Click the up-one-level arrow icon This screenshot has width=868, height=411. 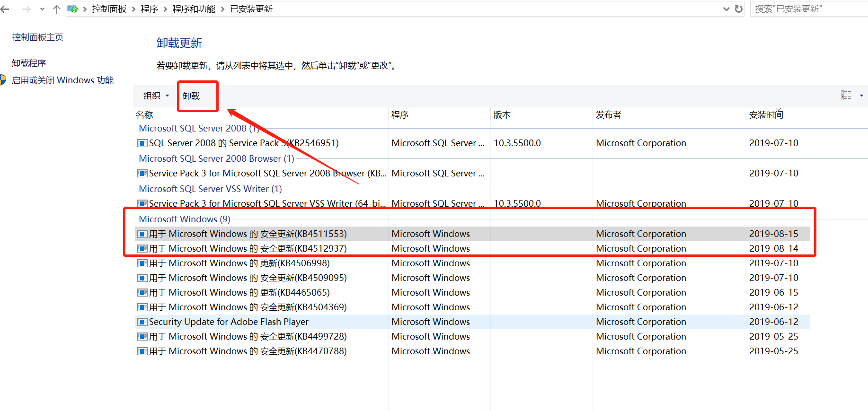coord(57,9)
